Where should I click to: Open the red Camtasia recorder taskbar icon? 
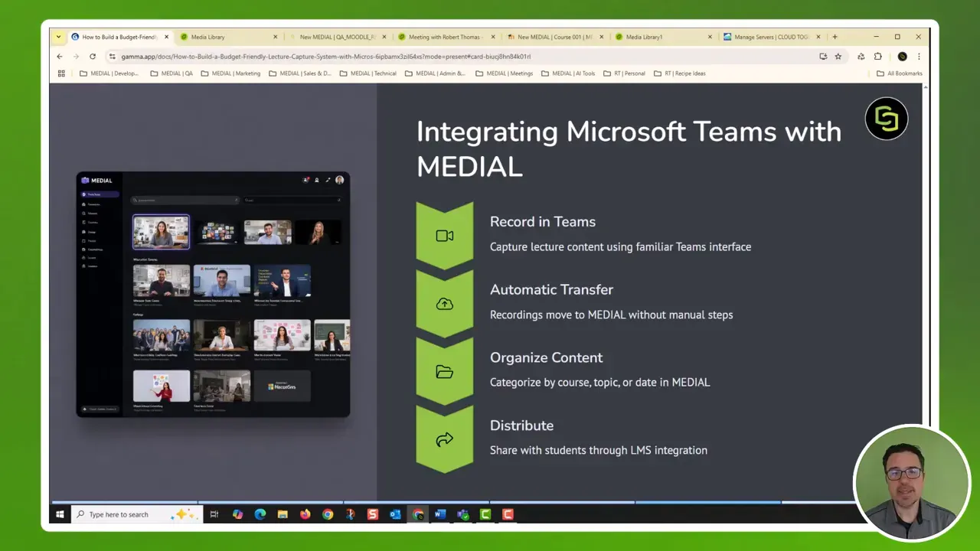(x=508, y=514)
